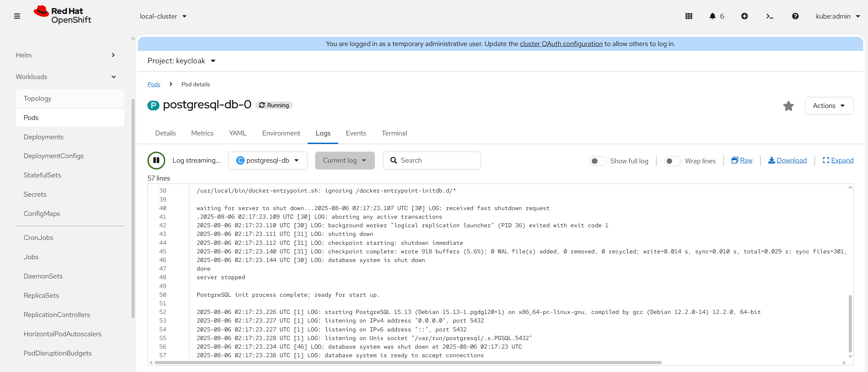Image resolution: width=868 pixels, height=372 pixels.
Task: Download the log file
Action: pos(787,161)
